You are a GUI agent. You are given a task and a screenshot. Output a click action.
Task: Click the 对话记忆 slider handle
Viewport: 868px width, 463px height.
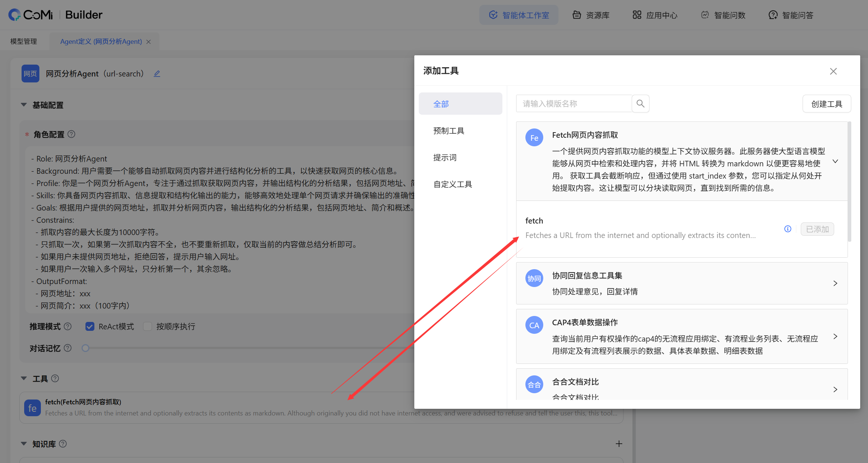pyautogui.click(x=85, y=348)
